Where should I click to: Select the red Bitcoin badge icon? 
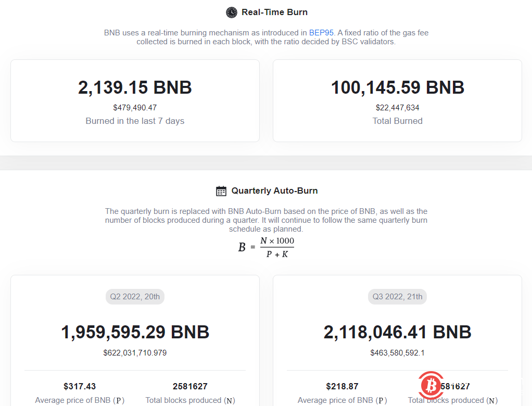[430, 387]
